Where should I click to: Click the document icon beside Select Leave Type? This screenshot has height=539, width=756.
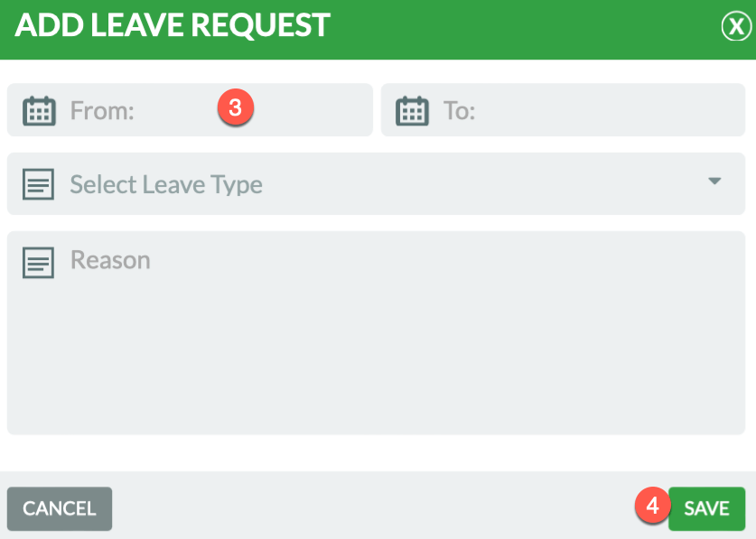pos(38,183)
